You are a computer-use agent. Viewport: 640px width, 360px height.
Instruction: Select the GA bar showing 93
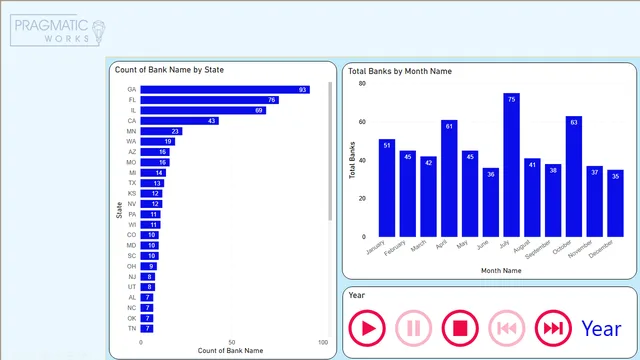pos(225,89)
